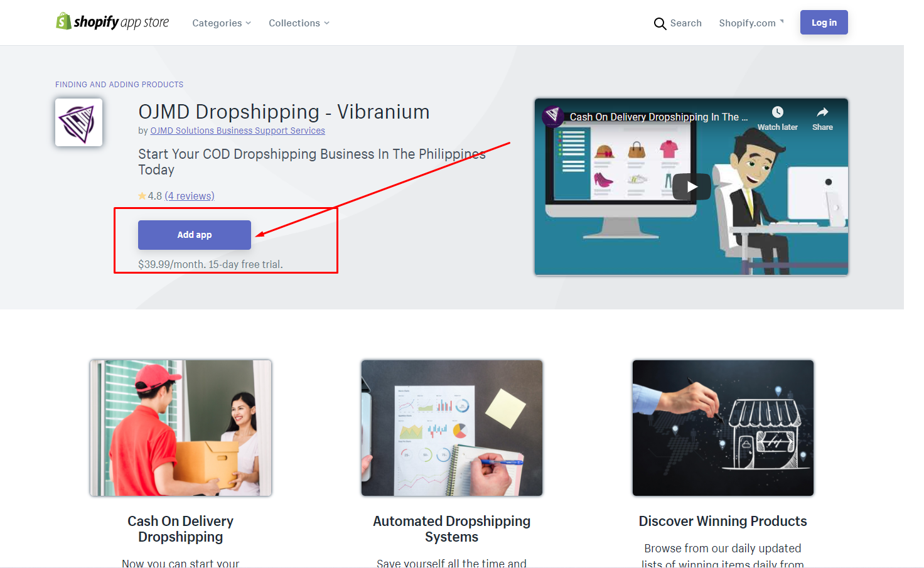Click the Log in button
924x568 pixels.
coord(824,23)
